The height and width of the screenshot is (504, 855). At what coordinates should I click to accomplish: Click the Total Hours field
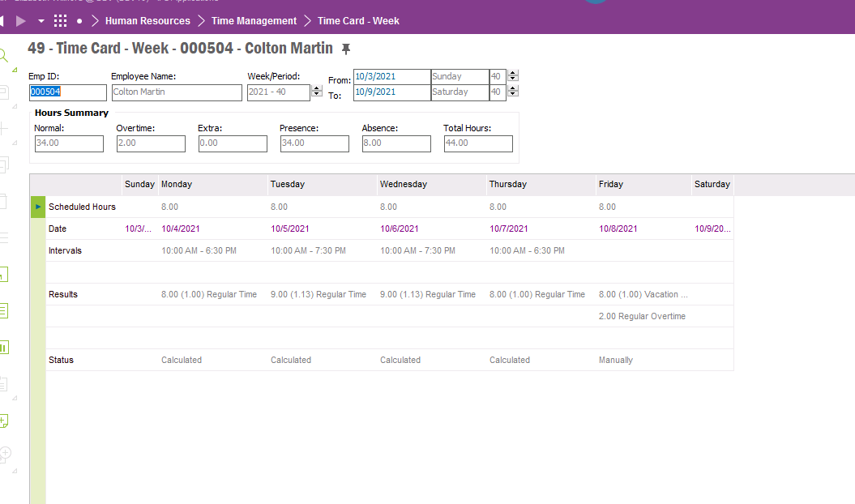[x=478, y=143]
